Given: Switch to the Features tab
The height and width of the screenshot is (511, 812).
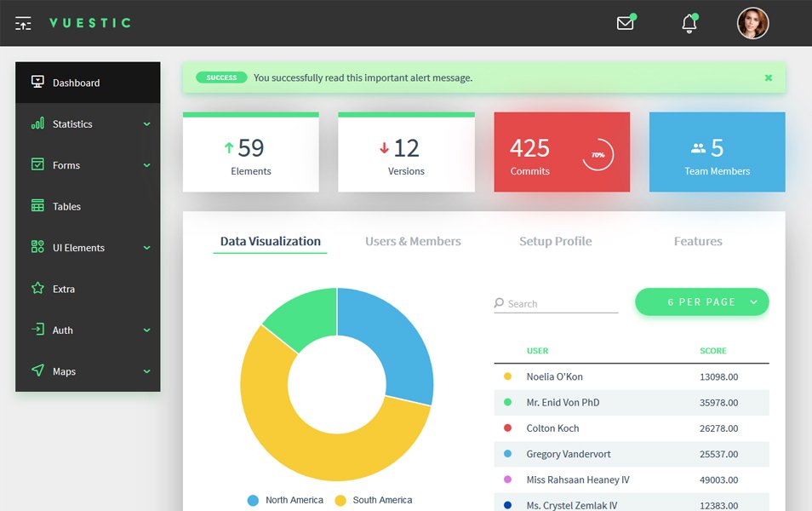Looking at the screenshot, I should [x=698, y=241].
